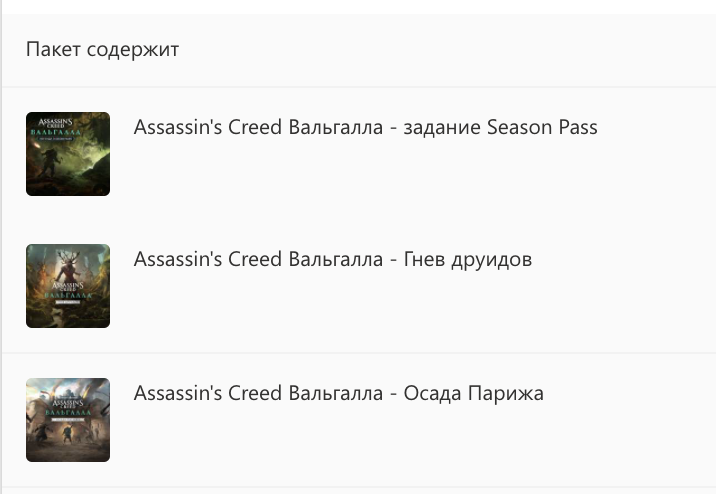
Task: Open the Season Pass cover art thumbnail
Action: tap(68, 154)
